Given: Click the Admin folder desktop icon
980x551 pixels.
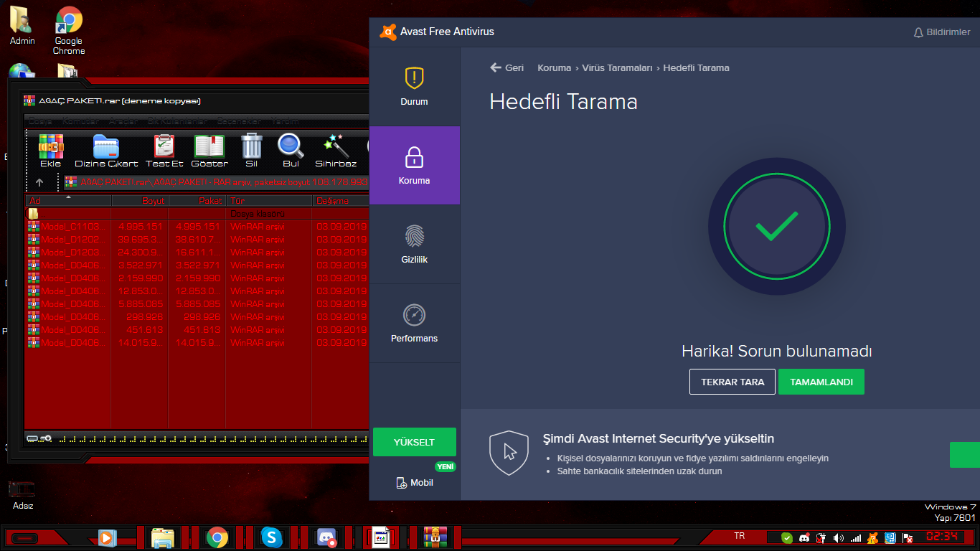Looking at the screenshot, I should 22,27.
